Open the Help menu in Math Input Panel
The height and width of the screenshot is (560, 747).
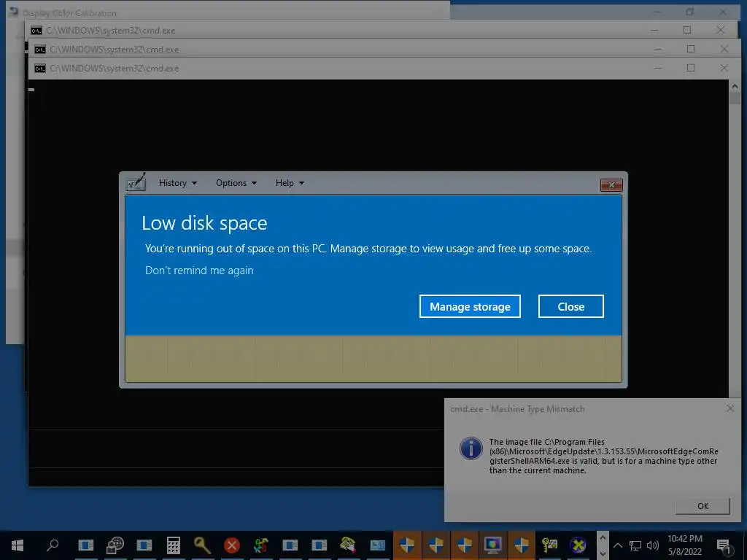click(290, 183)
